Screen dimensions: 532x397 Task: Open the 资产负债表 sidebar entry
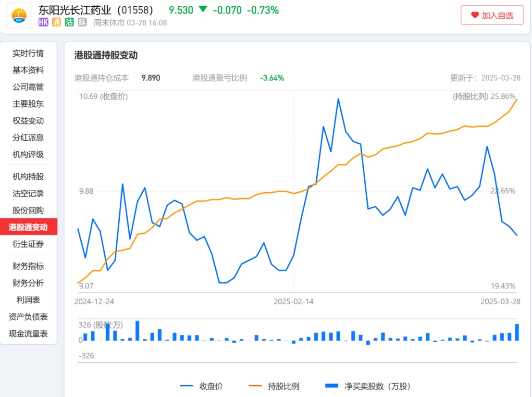pos(28,317)
